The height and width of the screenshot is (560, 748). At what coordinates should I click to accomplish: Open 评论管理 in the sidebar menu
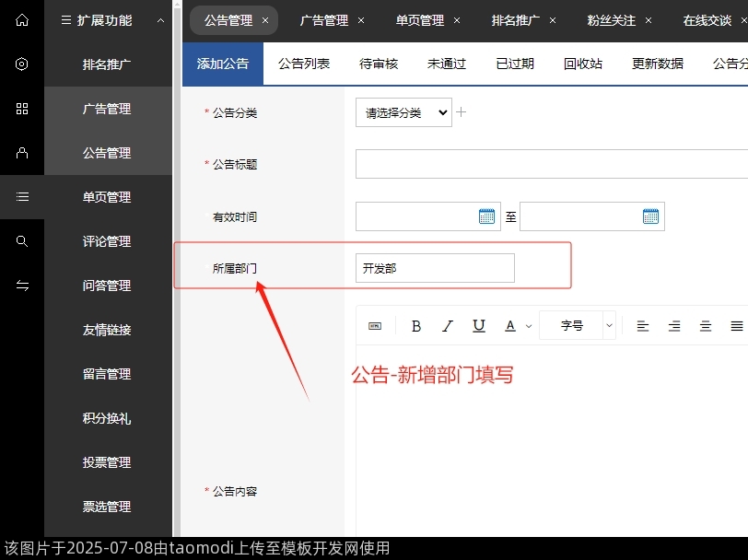click(x=107, y=241)
